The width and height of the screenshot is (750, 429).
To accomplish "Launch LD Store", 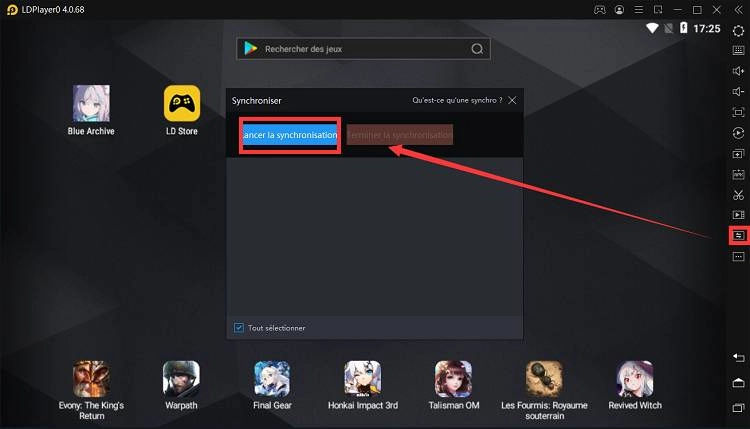I will (182, 103).
